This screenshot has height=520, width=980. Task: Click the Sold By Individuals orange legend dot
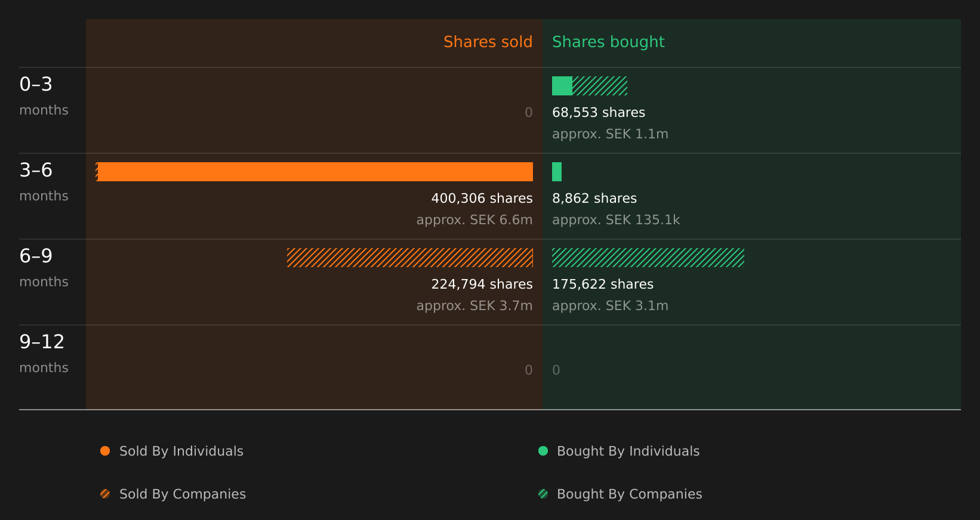click(x=105, y=451)
